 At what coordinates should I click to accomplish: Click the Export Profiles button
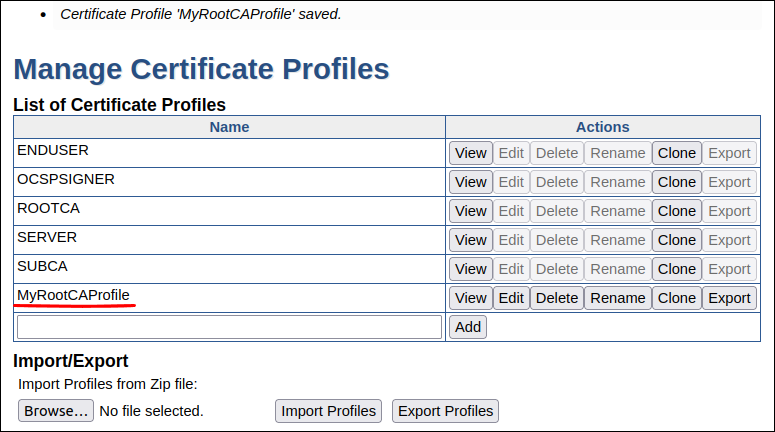[x=445, y=411]
